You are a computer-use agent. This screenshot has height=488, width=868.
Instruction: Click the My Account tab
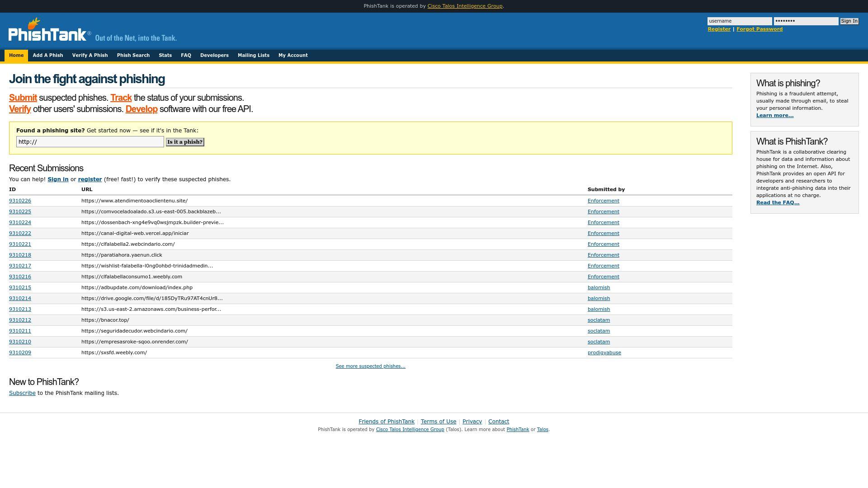coord(292,55)
